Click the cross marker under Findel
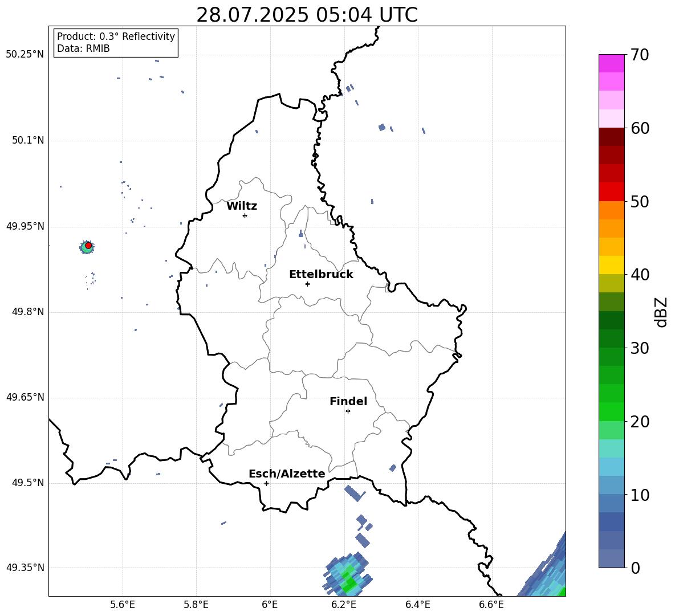Viewport: 675px width, 616px height. 348,411
